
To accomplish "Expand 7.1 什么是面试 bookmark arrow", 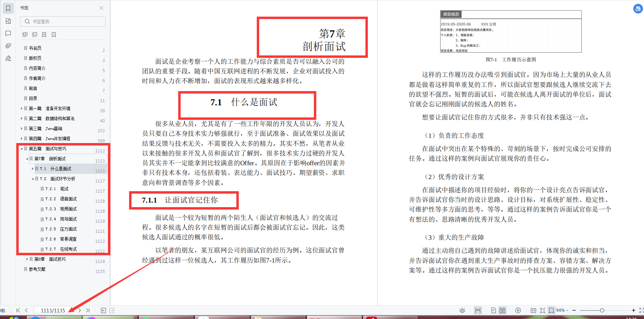I will 33,169.
